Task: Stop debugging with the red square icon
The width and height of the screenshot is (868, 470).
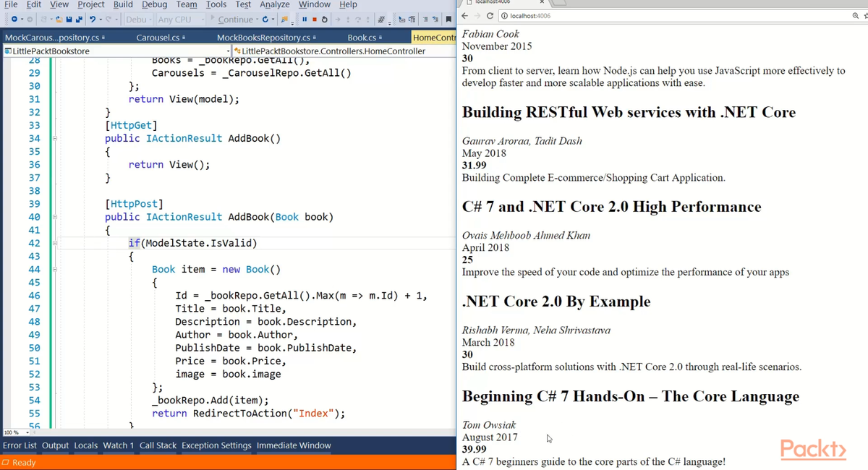Action: point(315,20)
